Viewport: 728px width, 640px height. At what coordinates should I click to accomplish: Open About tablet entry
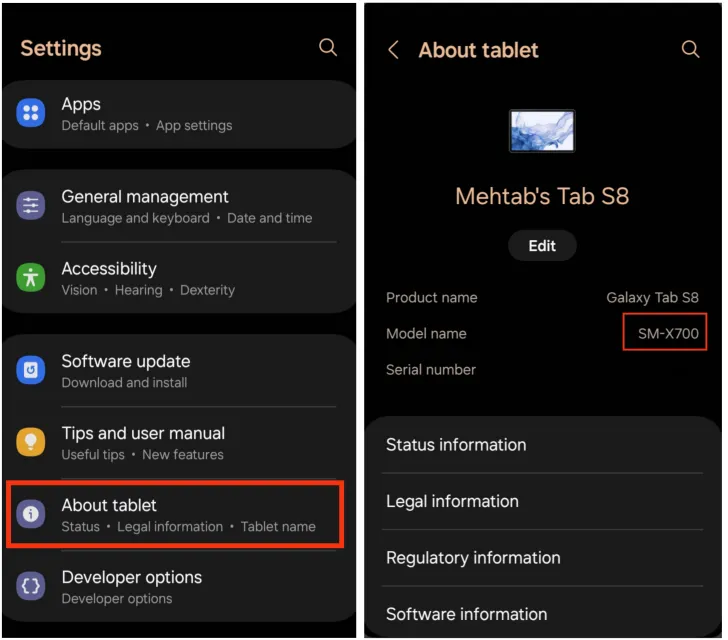tap(176, 514)
